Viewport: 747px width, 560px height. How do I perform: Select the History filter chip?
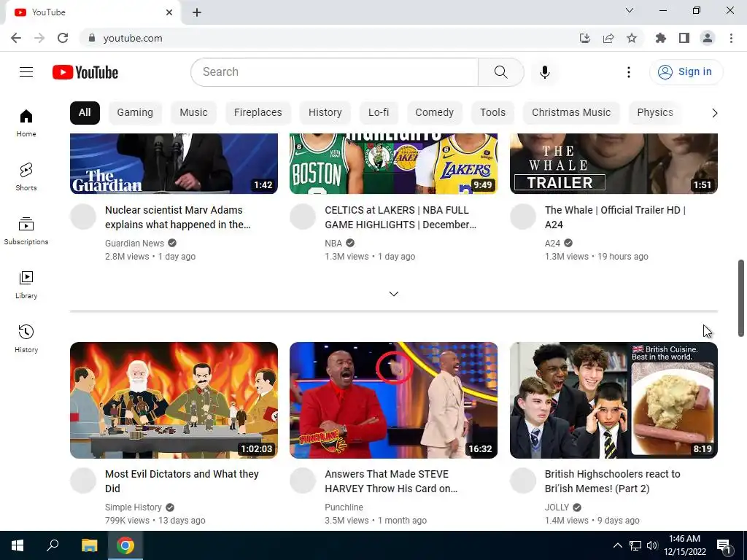(325, 113)
